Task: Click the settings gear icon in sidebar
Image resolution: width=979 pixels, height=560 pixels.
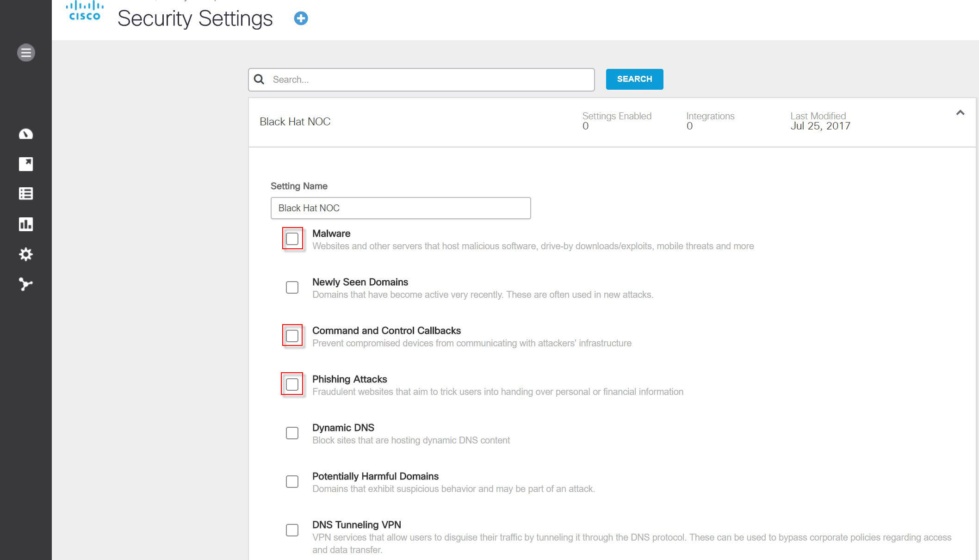Action: pyautogui.click(x=26, y=254)
